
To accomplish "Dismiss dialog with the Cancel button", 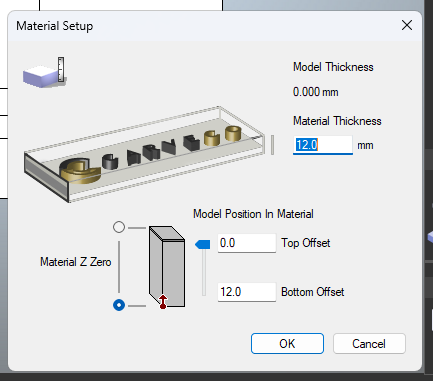I will (x=369, y=344).
